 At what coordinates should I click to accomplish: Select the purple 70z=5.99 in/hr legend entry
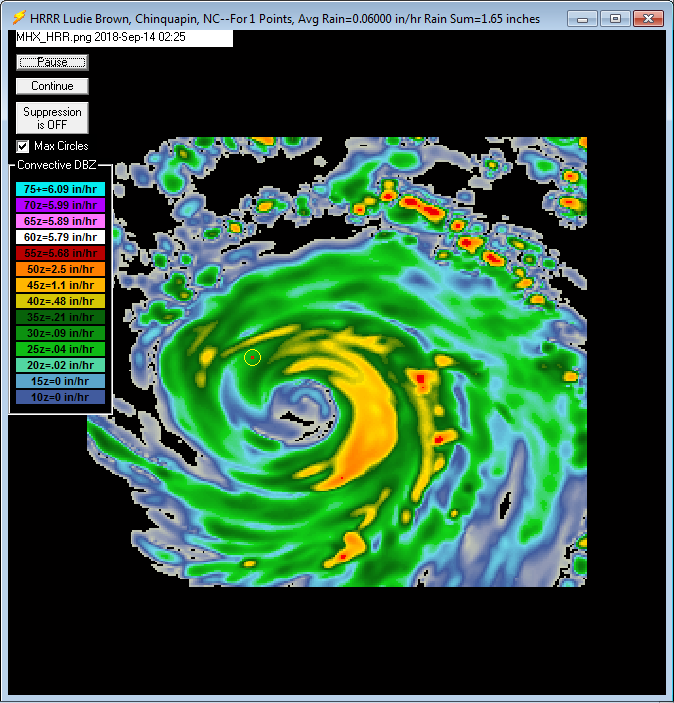pyautogui.click(x=60, y=205)
